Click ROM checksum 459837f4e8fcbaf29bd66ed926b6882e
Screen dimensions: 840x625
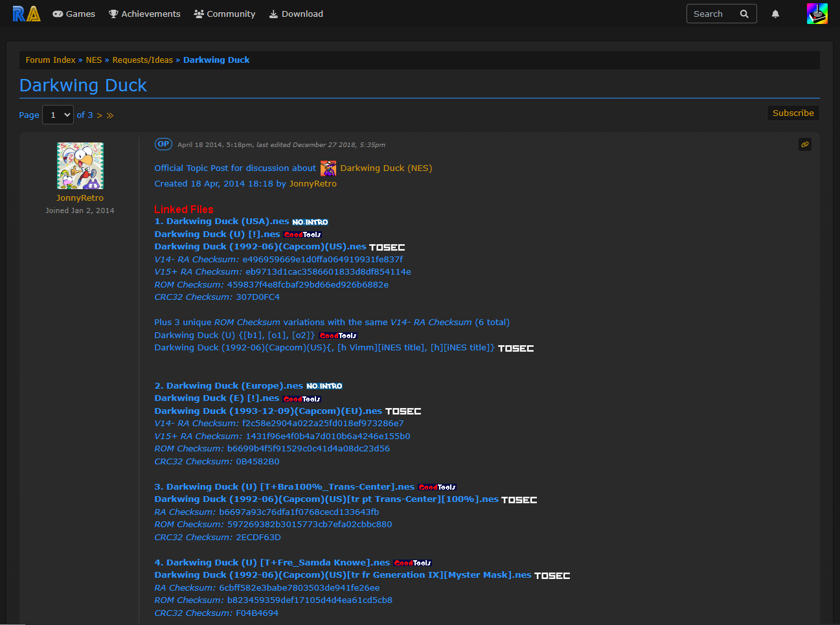coord(308,285)
